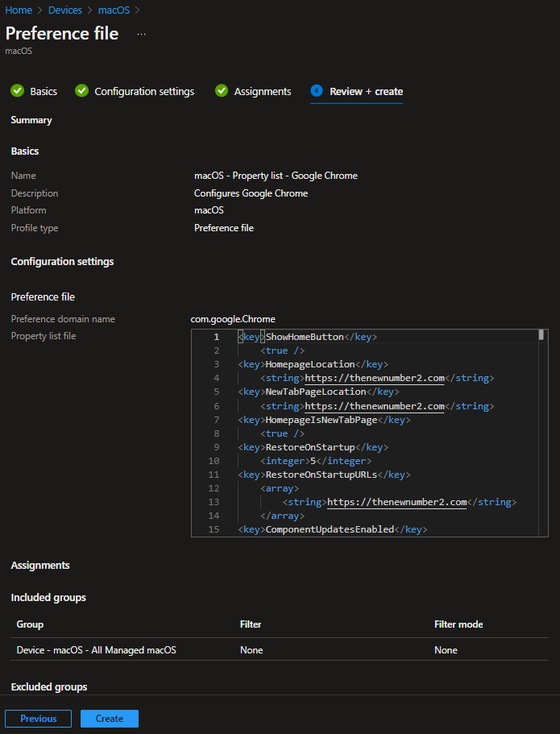Viewport: 560px width, 734px height.
Task: Open the thenewnumber2.com URL on line 4
Action: (x=374, y=378)
